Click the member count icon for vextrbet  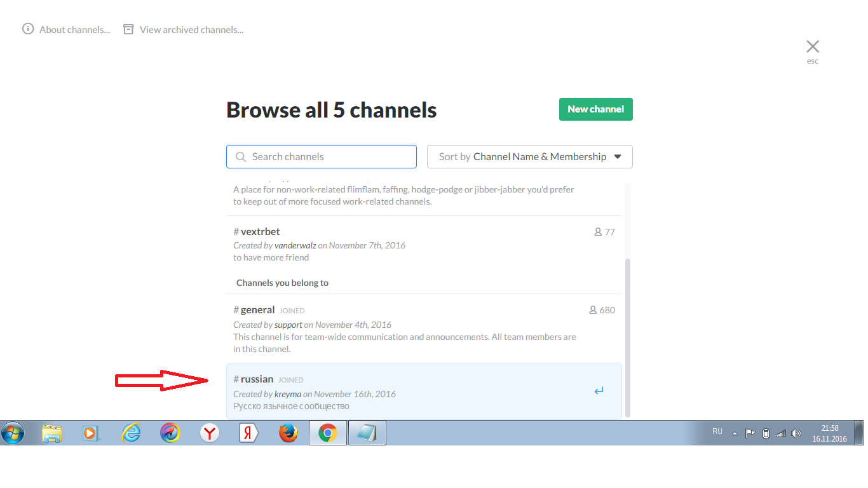598,232
